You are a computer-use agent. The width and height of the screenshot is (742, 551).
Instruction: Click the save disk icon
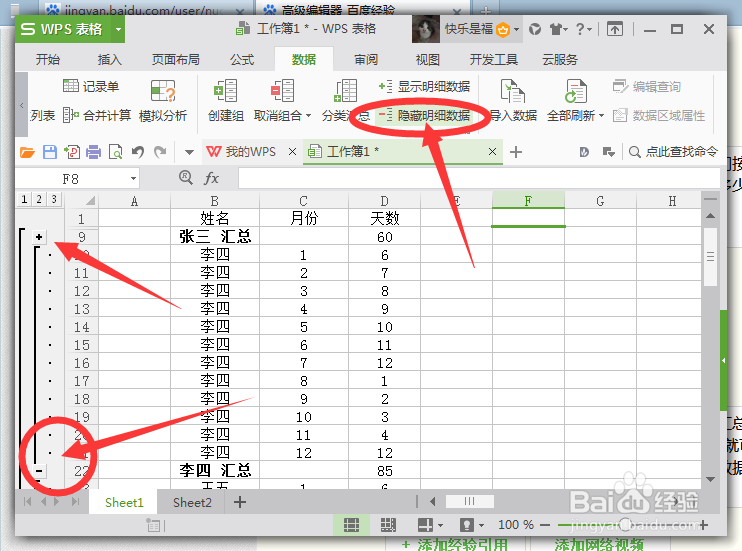(x=50, y=152)
